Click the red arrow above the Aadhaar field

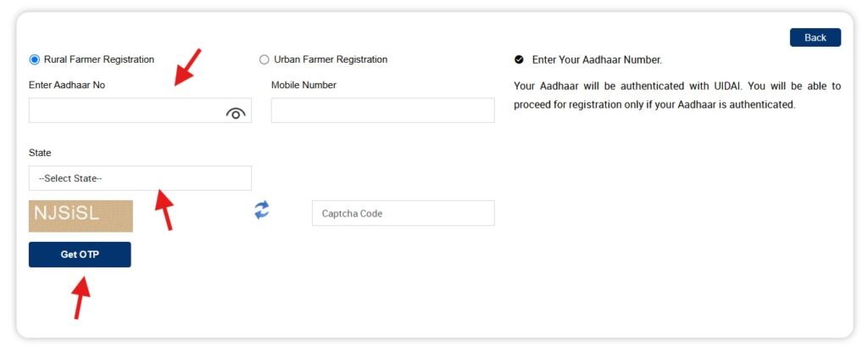tap(188, 66)
